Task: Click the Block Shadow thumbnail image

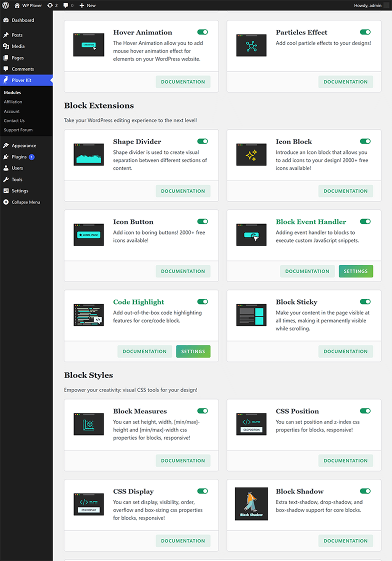Action: point(251,504)
